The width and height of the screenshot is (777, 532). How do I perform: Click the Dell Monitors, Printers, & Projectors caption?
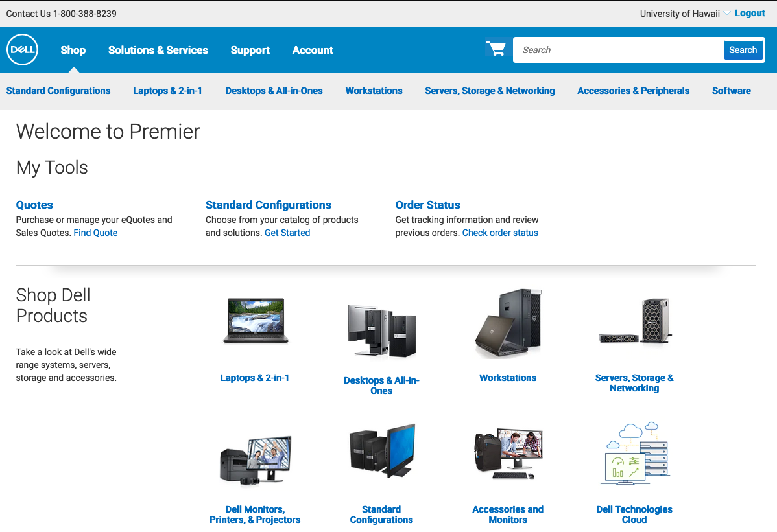point(255,515)
